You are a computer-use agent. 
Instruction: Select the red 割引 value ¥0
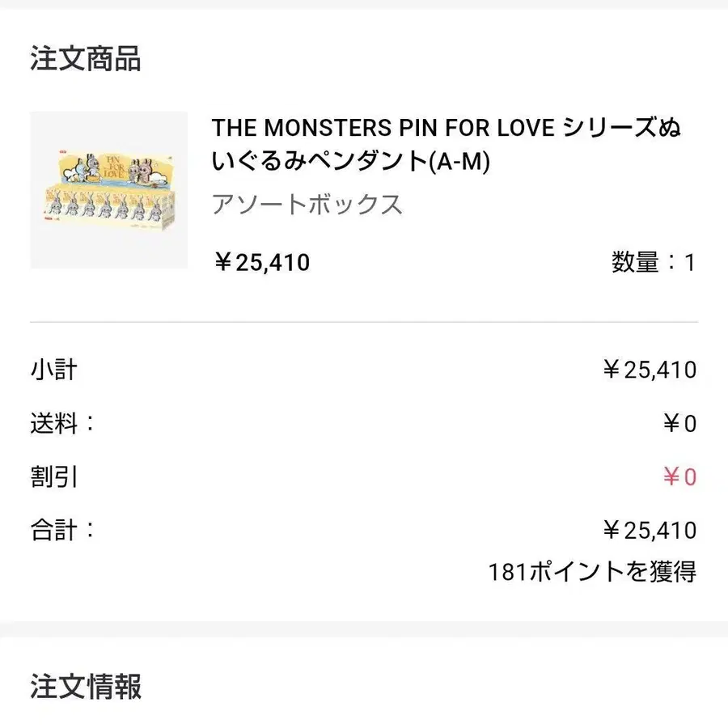pos(679,477)
